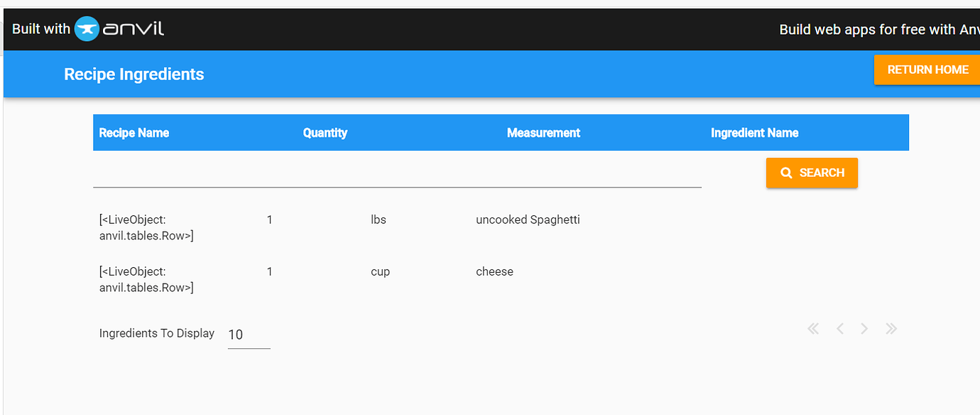The height and width of the screenshot is (415, 980).
Task: Open the 'Build web apps for free' link
Action: (x=879, y=29)
